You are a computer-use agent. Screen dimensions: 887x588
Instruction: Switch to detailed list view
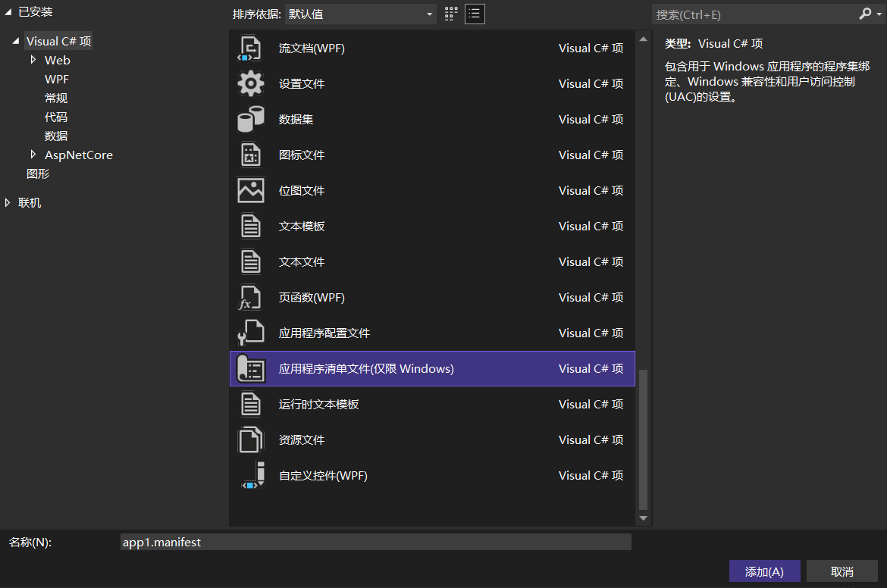(x=475, y=14)
